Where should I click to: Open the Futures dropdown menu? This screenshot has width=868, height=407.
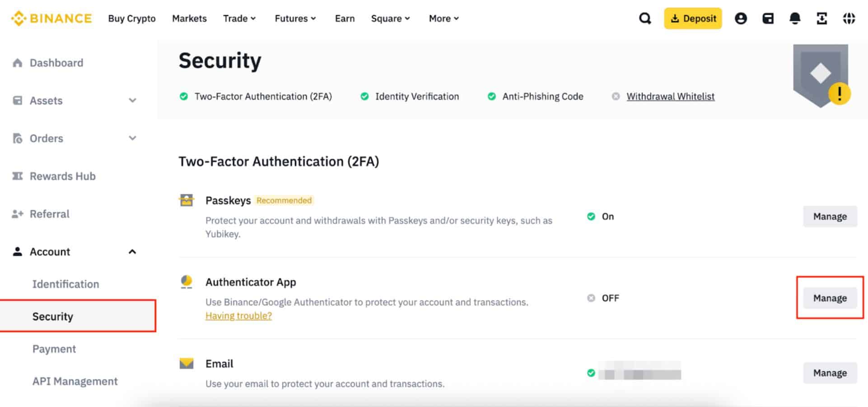[x=295, y=18]
